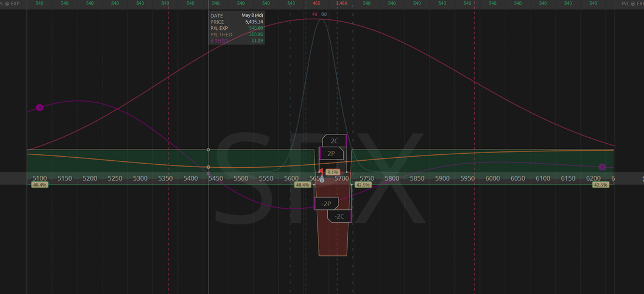Image resolution: width=644 pixels, height=294 pixels.
Task: Click the red flag price marker
Action: click(321, 171)
